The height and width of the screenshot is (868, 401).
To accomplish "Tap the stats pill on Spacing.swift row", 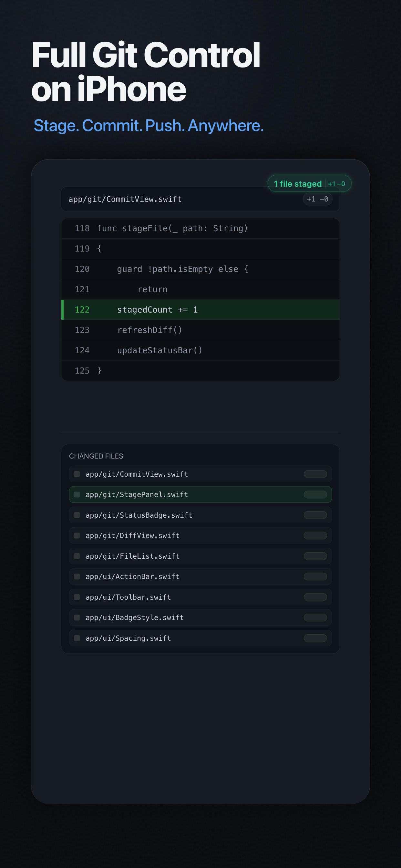I will click(315, 638).
